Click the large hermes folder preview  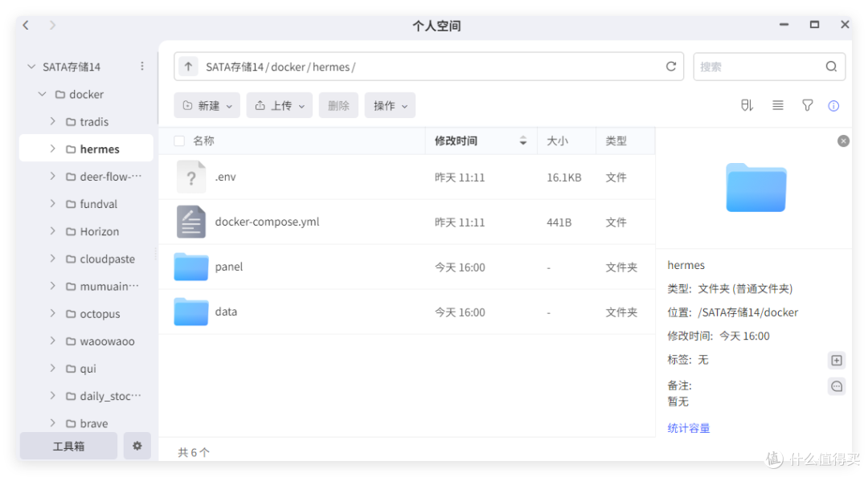755,188
